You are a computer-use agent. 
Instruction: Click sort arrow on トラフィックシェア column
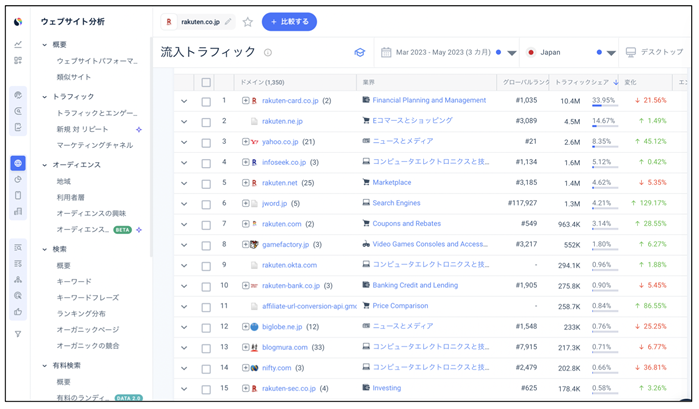pos(616,82)
